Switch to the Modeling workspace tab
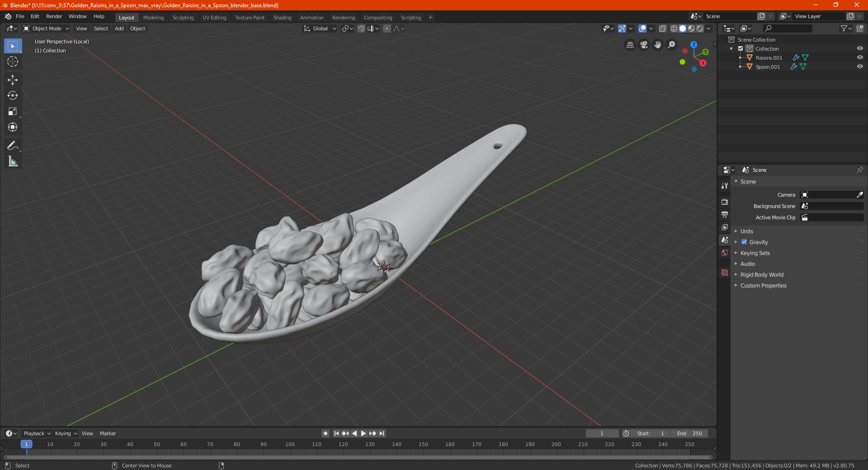Viewport: 868px width, 470px height. point(153,18)
